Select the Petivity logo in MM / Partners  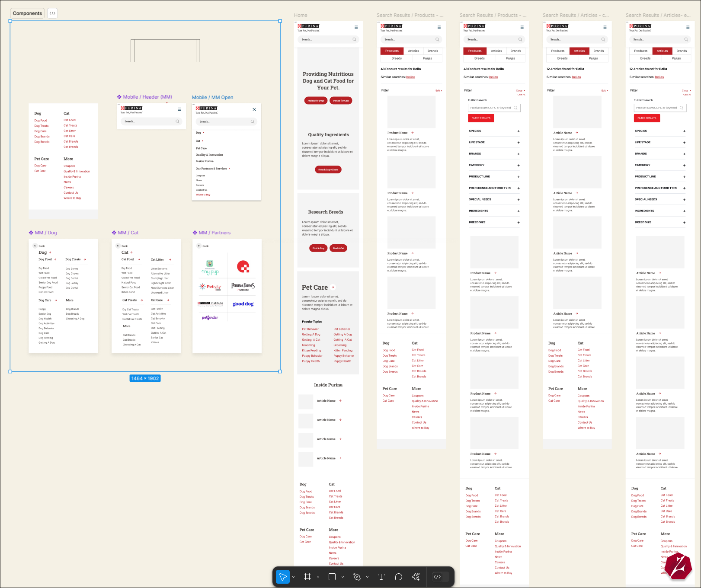coord(210,287)
